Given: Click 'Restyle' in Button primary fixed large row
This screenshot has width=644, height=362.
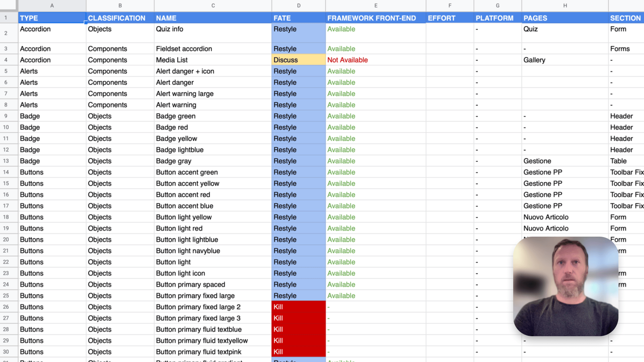Looking at the screenshot, I should pos(285,296).
